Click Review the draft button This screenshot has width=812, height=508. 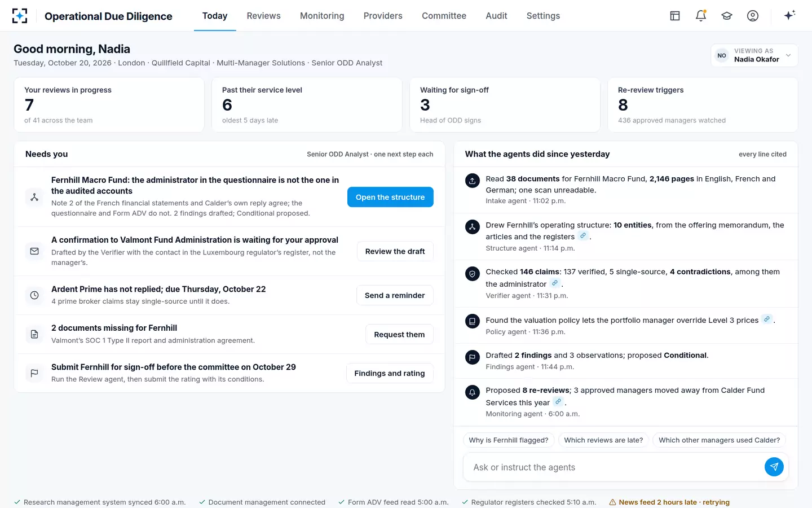pyautogui.click(x=395, y=251)
